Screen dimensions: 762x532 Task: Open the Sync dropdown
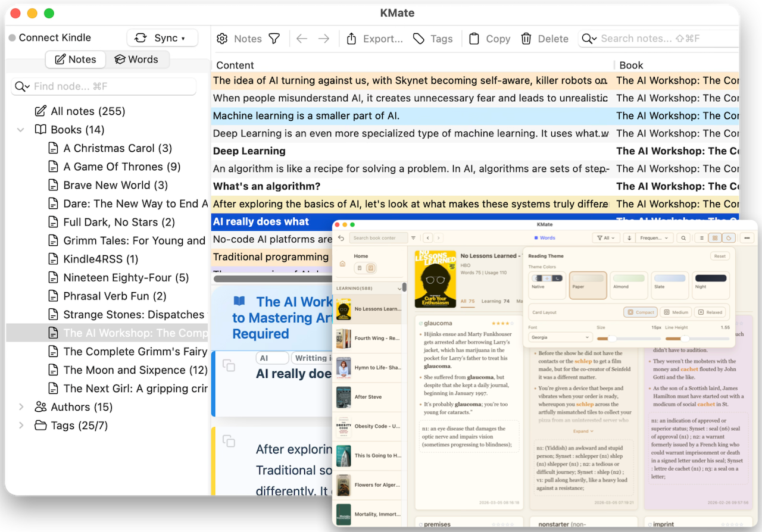pyautogui.click(x=162, y=38)
